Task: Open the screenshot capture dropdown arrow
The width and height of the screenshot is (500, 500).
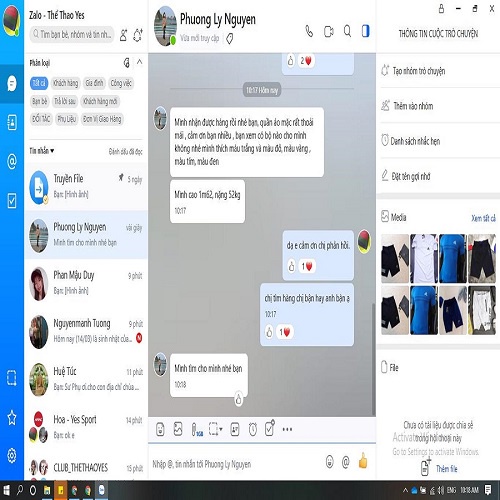Action: click(221, 429)
